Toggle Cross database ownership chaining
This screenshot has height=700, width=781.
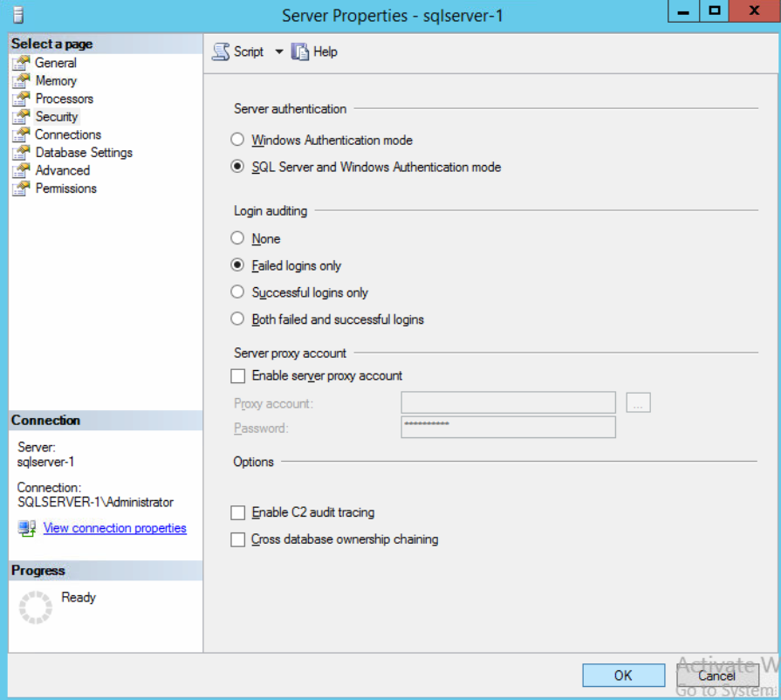(238, 539)
